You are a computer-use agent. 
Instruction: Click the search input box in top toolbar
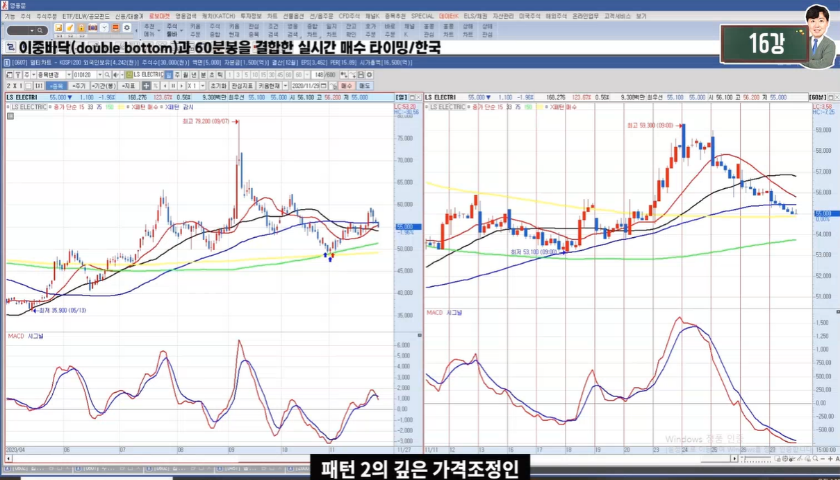(22, 28)
